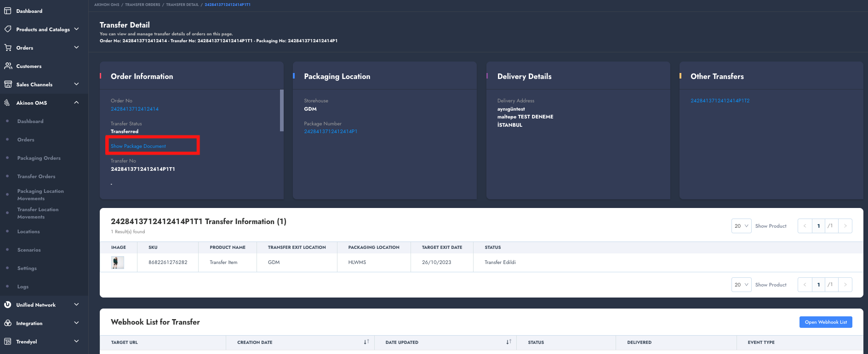Sort by Date Updated column arrows
Screen dimensions: 868x354
[508, 342]
